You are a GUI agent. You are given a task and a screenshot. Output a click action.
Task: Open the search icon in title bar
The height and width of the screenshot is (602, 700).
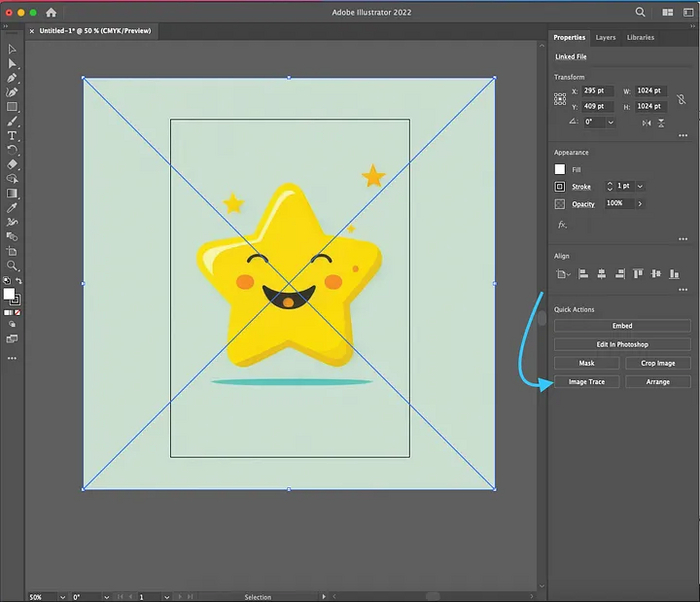[x=640, y=13]
